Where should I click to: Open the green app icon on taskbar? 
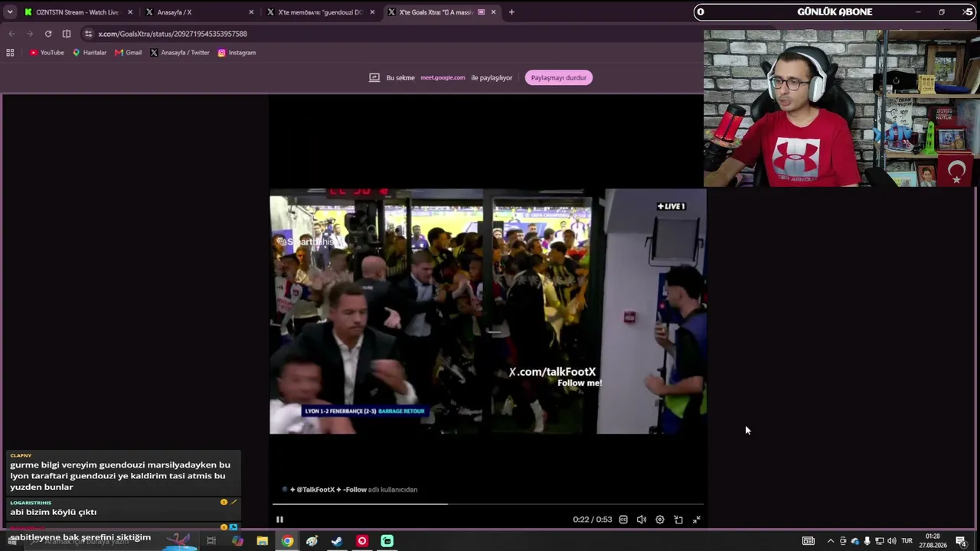387,541
